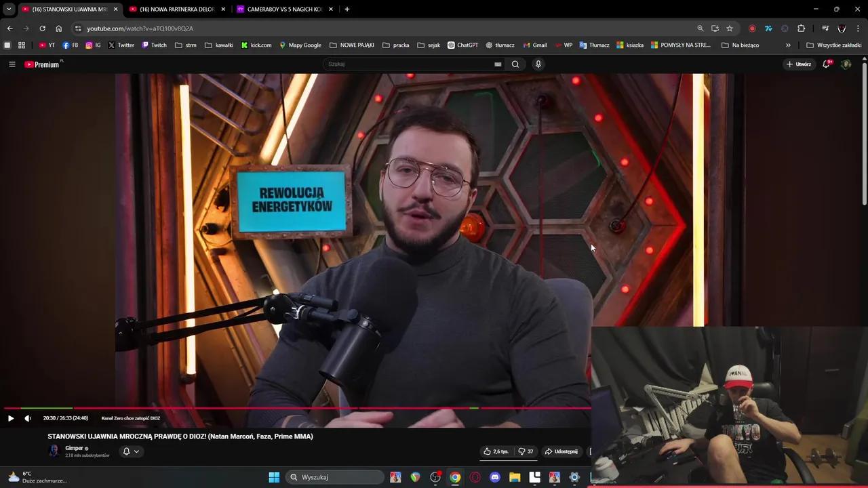
Task: Click the 7TV extension icon
Action: pyautogui.click(x=768, y=28)
